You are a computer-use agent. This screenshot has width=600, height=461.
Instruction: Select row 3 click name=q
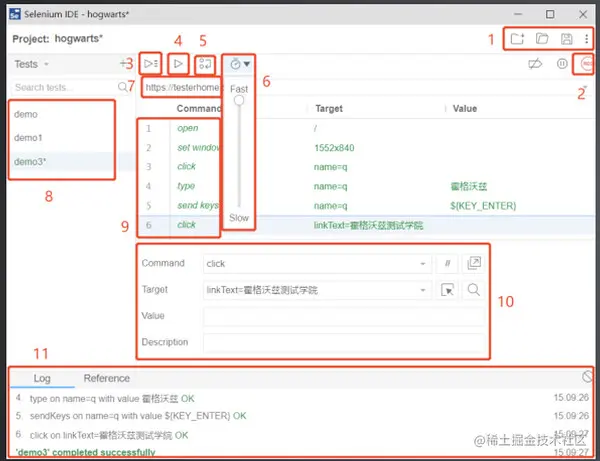(x=365, y=167)
